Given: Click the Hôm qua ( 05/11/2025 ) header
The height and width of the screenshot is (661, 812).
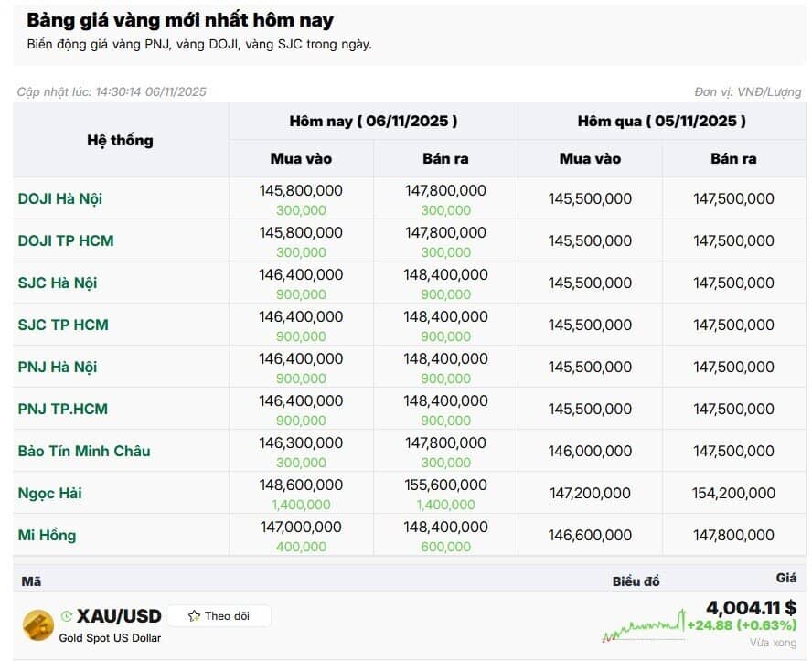Looking at the screenshot, I should click(x=662, y=121).
